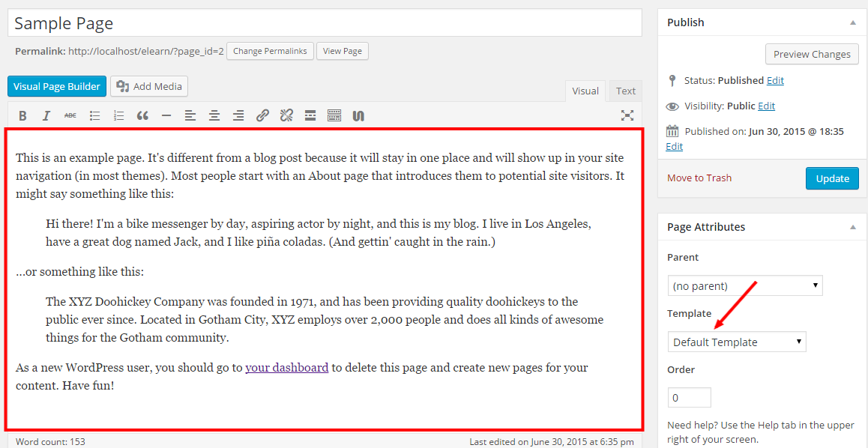Insert the Read More tag
868x448 pixels.
coord(310,115)
